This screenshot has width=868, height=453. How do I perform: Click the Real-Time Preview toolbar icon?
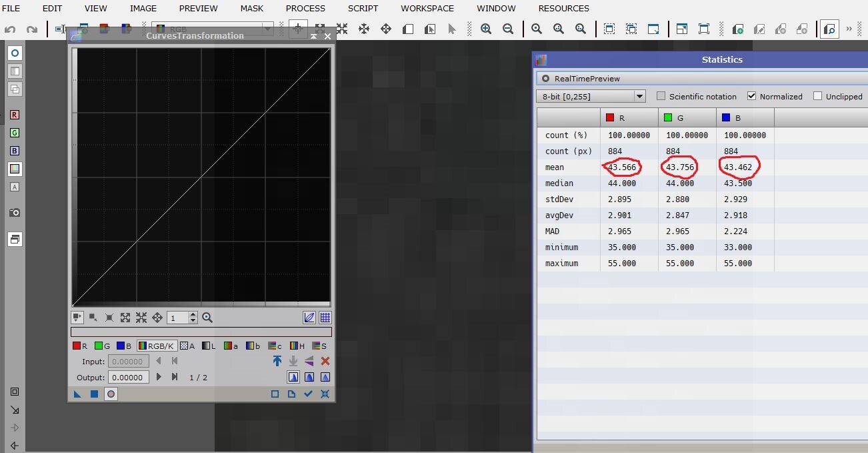click(829, 29)
